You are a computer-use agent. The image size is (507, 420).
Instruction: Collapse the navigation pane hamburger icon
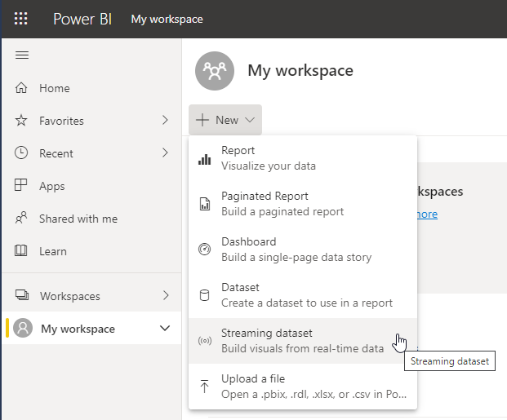click(x=22, y=55)
